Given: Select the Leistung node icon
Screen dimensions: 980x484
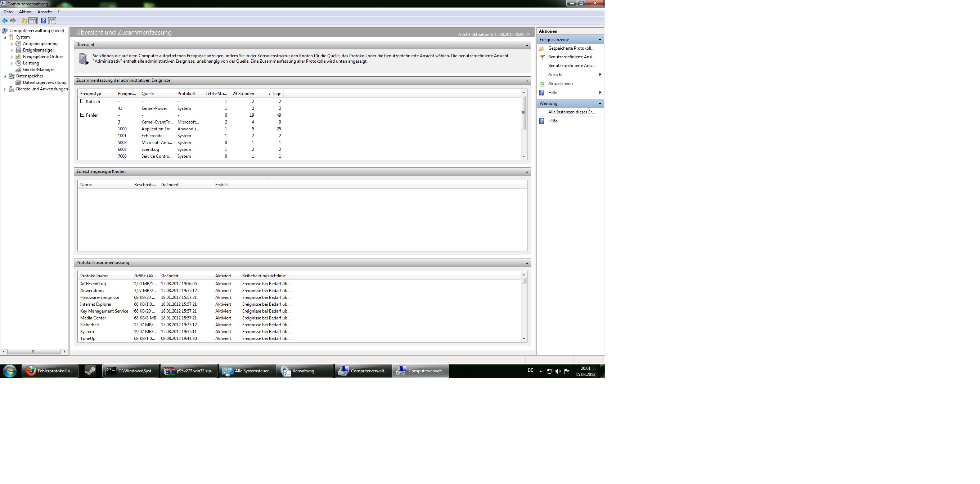Looking at the screenshot, I should click(x=18, y=63).
